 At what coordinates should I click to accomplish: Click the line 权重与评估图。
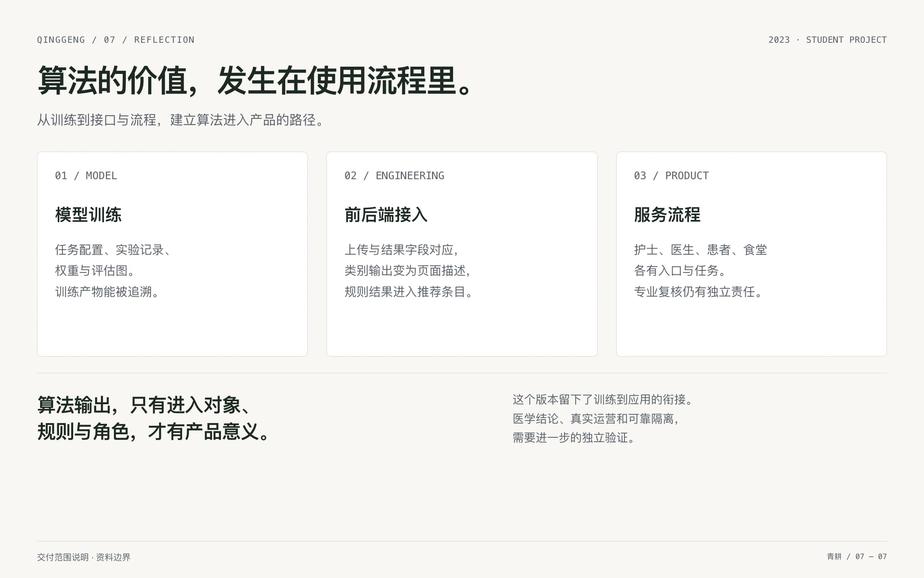(95, 271)
